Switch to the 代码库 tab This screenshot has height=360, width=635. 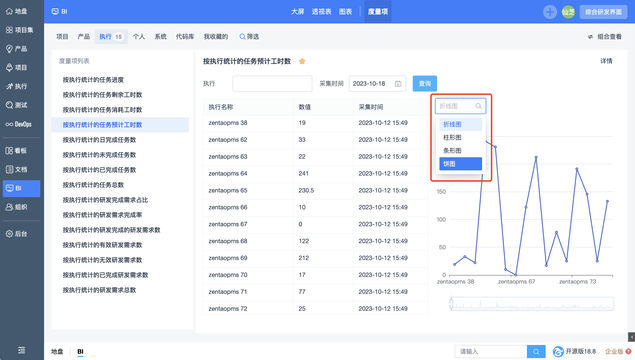tap(185, 36)
